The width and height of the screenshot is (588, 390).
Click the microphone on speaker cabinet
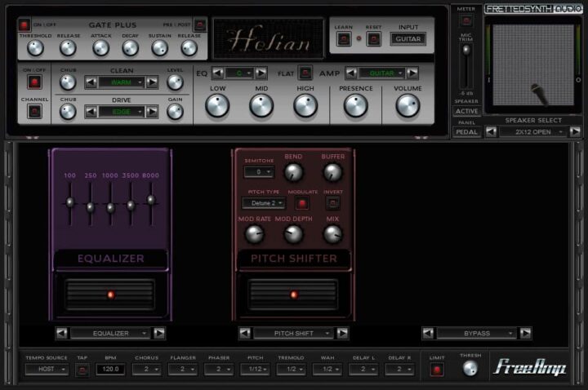click(537, 91)
